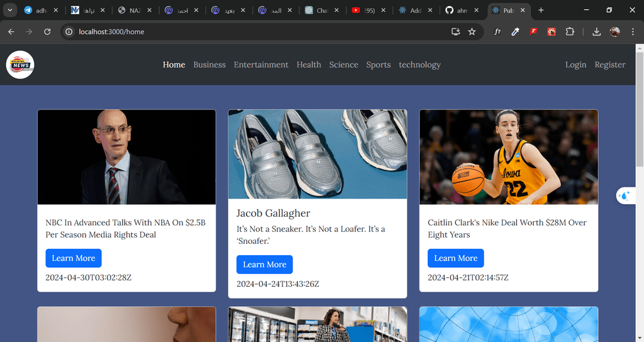Go back using the browser back arrow
This screenshot has width=644, height=342.
[11, 31]
